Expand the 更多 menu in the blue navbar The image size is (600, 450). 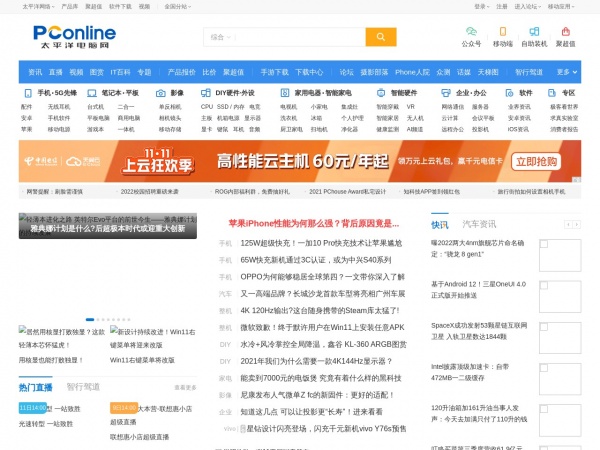(567, 72)
